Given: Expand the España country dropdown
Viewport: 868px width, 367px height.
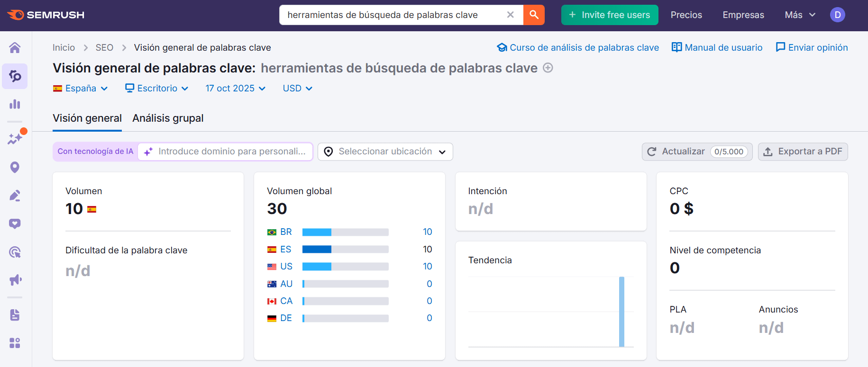Looking at the screenshot, I should coord(81,89).
